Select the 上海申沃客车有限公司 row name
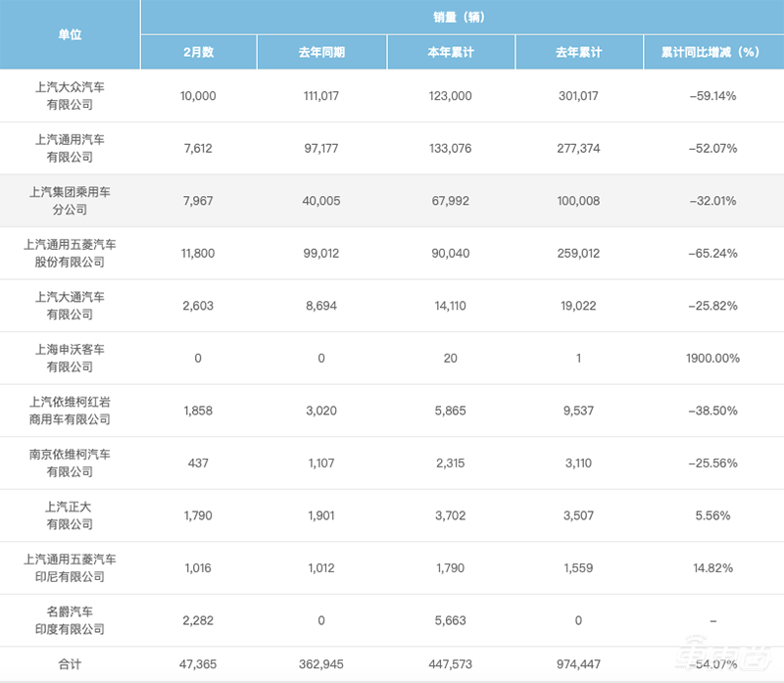Screen dimensions: 784x683 coord(73,358)
